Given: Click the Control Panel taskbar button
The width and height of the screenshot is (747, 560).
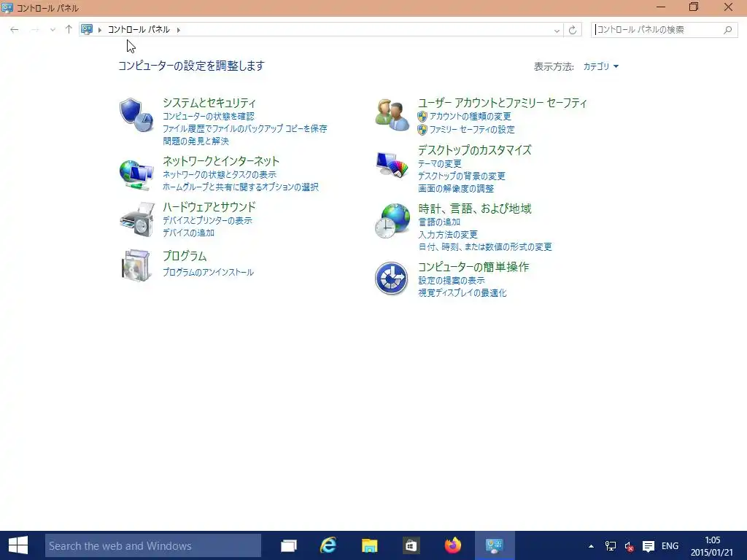Looking at the screenshot, I should pos(495,545).
